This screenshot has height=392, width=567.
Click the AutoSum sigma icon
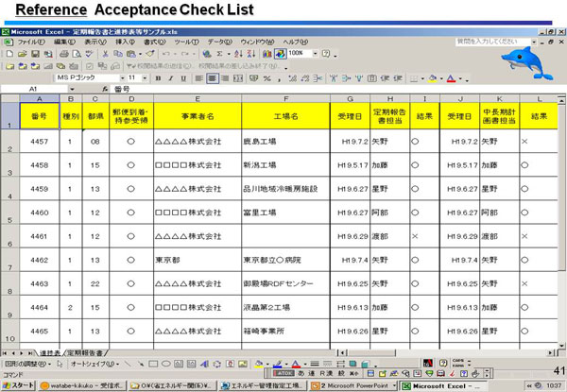[x=219, y=54]
